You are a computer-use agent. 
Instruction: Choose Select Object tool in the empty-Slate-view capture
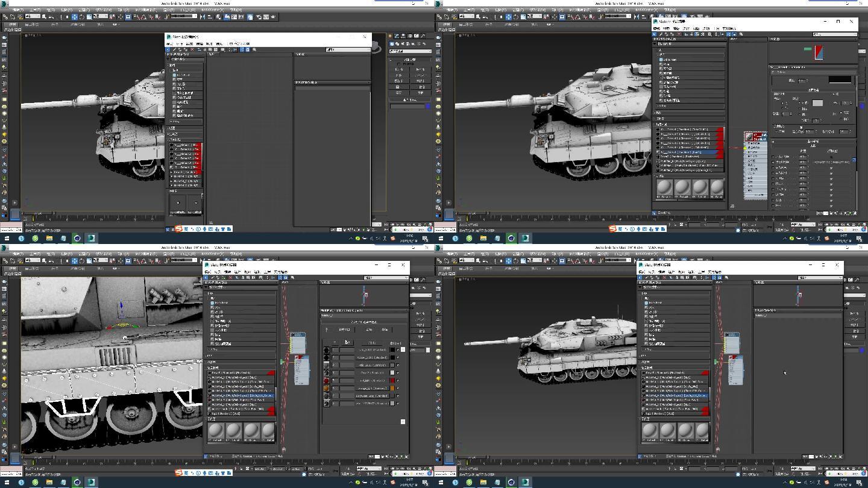(x=44, y=16)
